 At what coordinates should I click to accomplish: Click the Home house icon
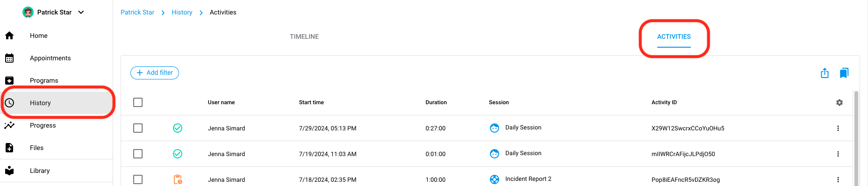click(9, 36)
